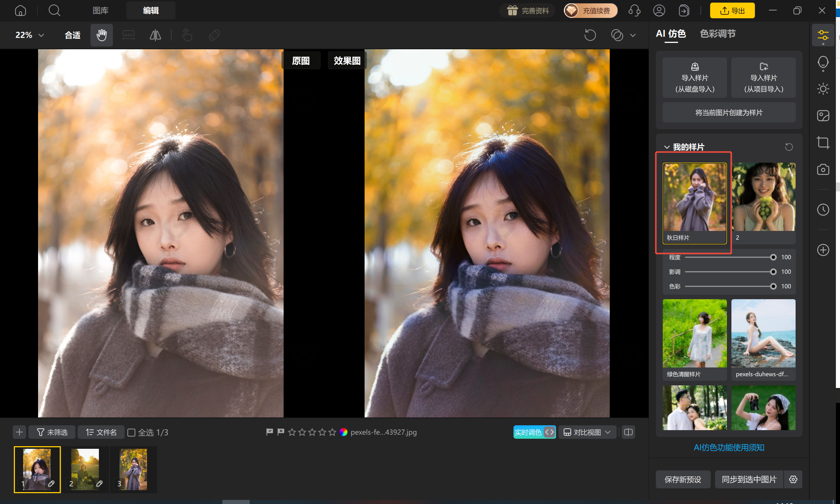Go to the Home screen icon

coord(20,10)
